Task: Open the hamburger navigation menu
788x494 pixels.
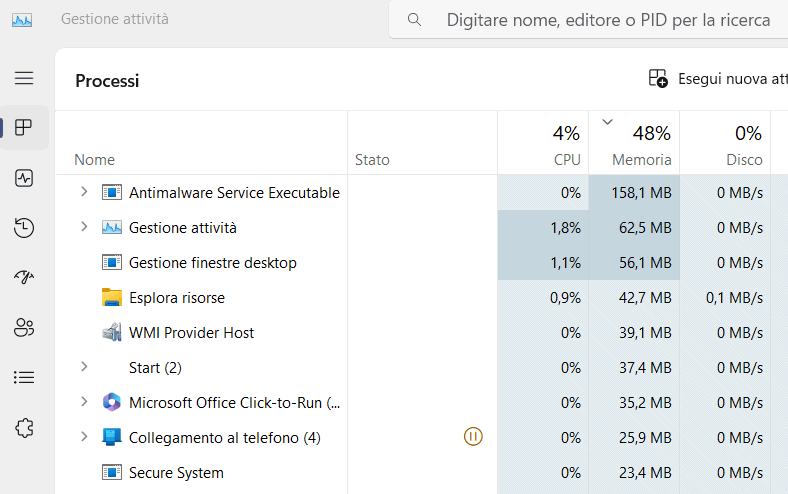Action: click(x=24, y=78)
